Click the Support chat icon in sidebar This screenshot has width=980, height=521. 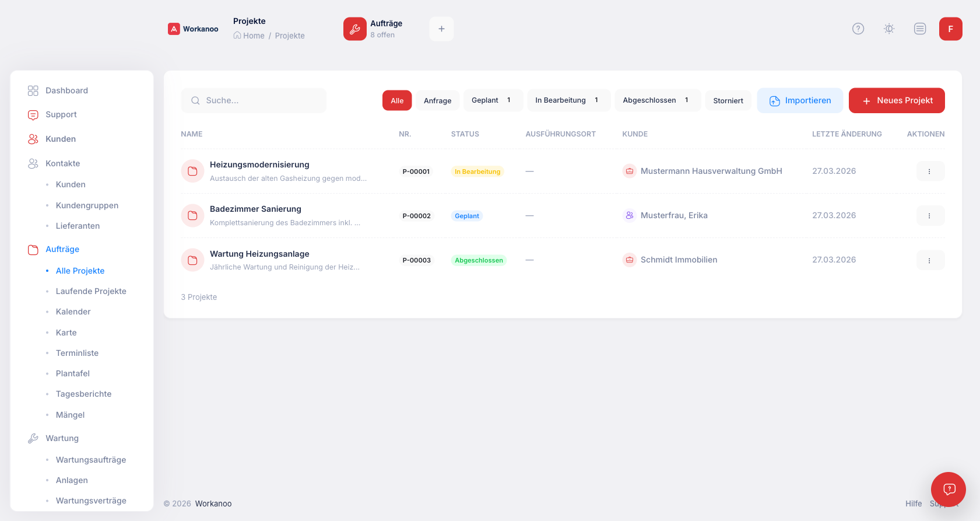(33, 115)
